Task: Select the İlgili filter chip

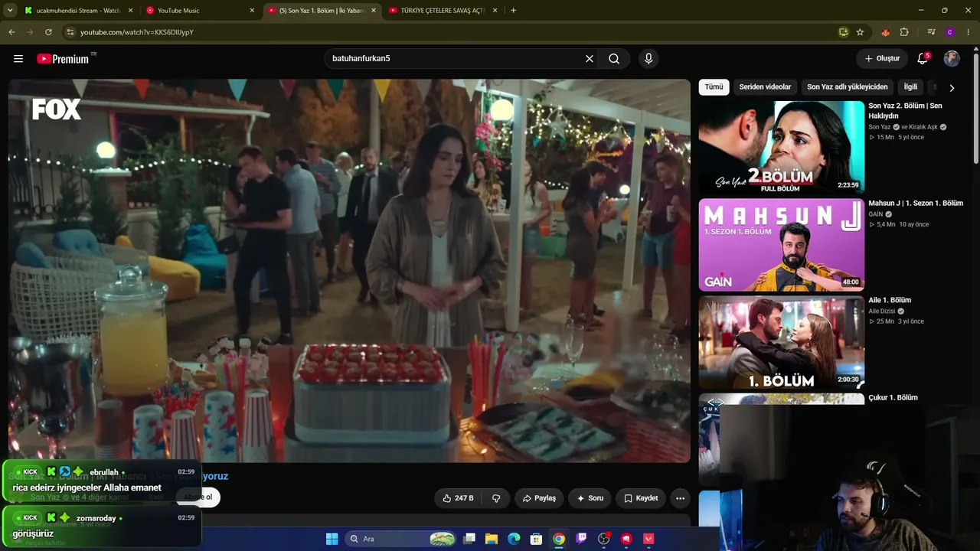Action: coord(910,87)
